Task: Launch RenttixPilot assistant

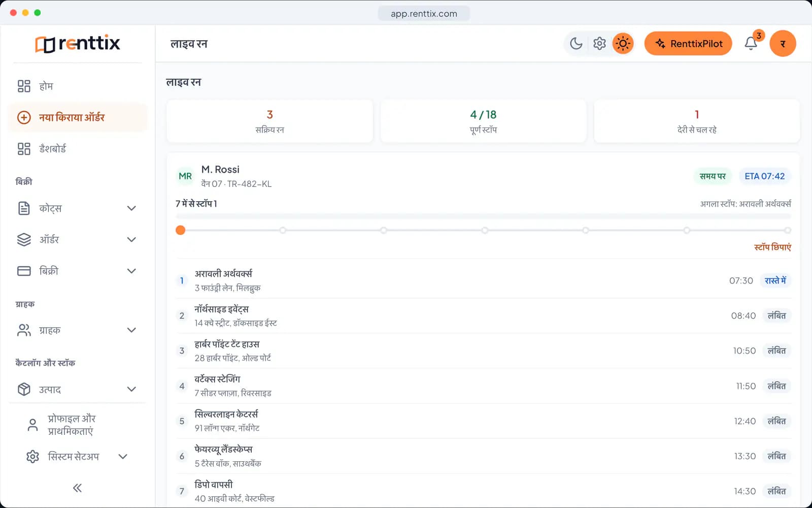Action: pos(688,44)
